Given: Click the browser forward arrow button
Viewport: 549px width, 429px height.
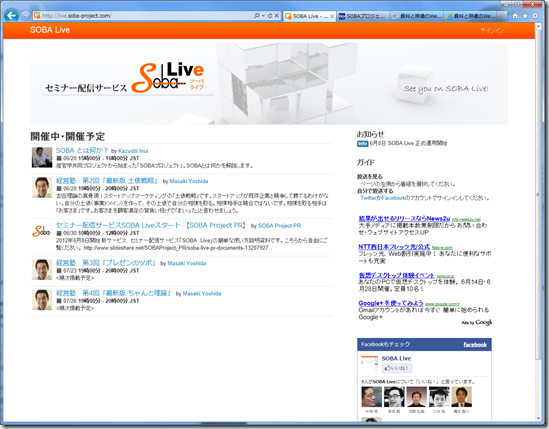Looking at the screenshot, I should point(26,15).
